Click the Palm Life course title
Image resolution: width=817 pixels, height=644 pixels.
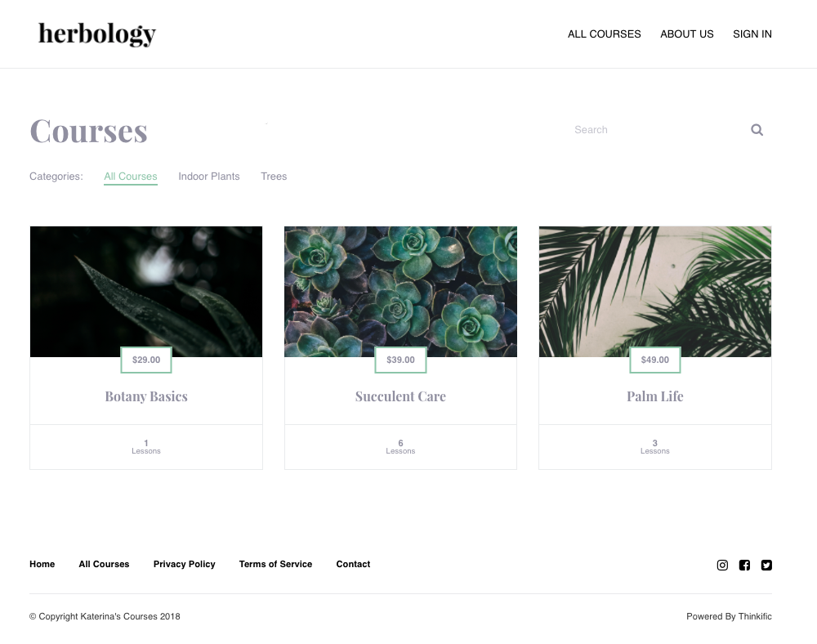655,396
